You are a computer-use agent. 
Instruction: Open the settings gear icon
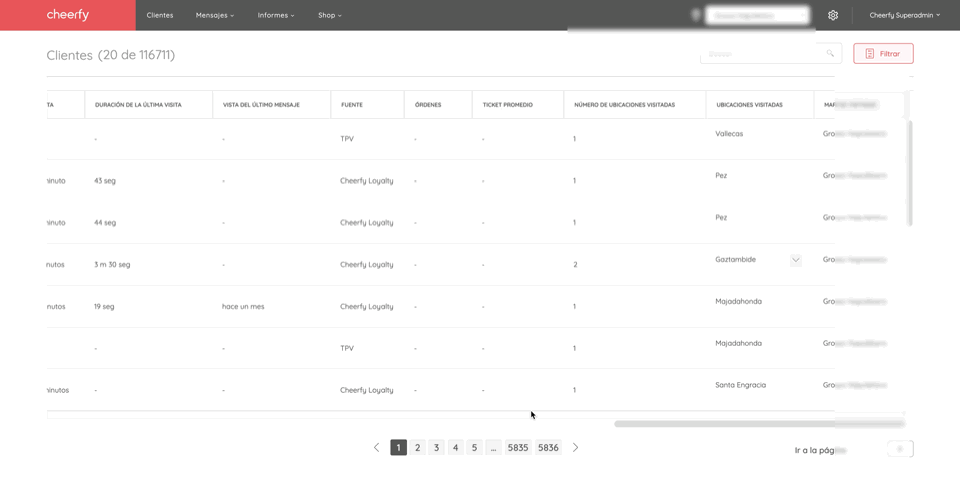(x=833, y=15)
